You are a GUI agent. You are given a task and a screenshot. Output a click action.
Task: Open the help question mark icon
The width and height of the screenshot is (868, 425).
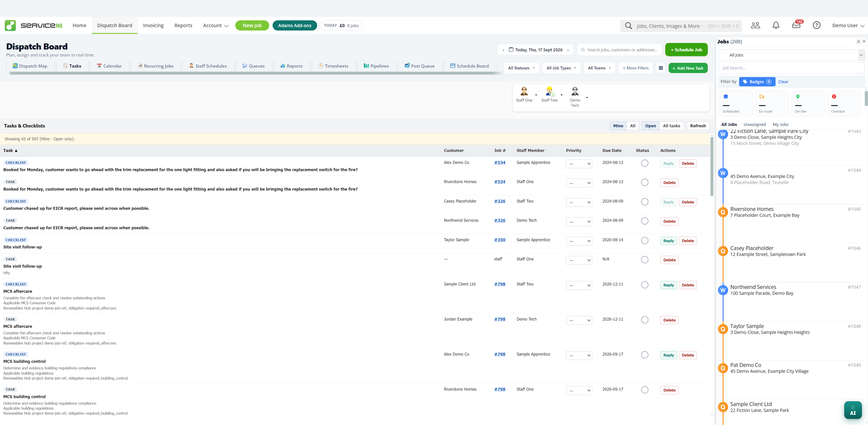point(816,25)
